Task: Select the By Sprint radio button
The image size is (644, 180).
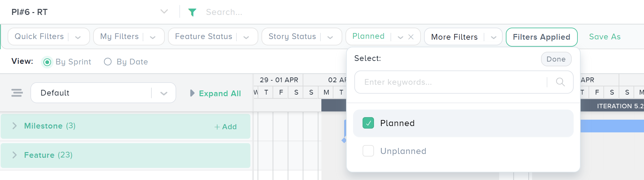Action: (x=47, y=62)
